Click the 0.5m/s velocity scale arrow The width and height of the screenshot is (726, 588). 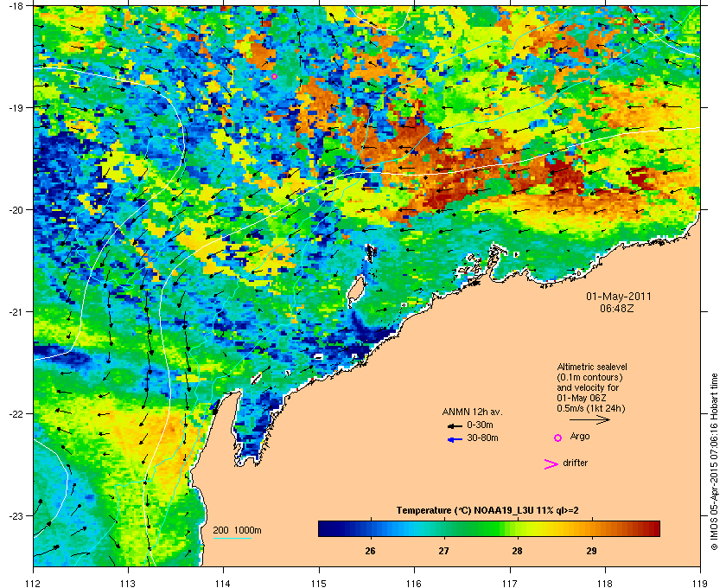589,419
